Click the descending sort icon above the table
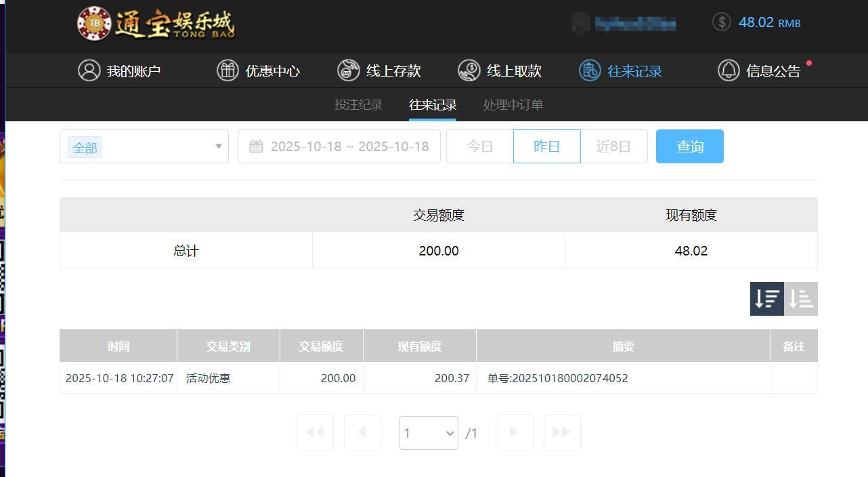 click(x=766, y=298)
